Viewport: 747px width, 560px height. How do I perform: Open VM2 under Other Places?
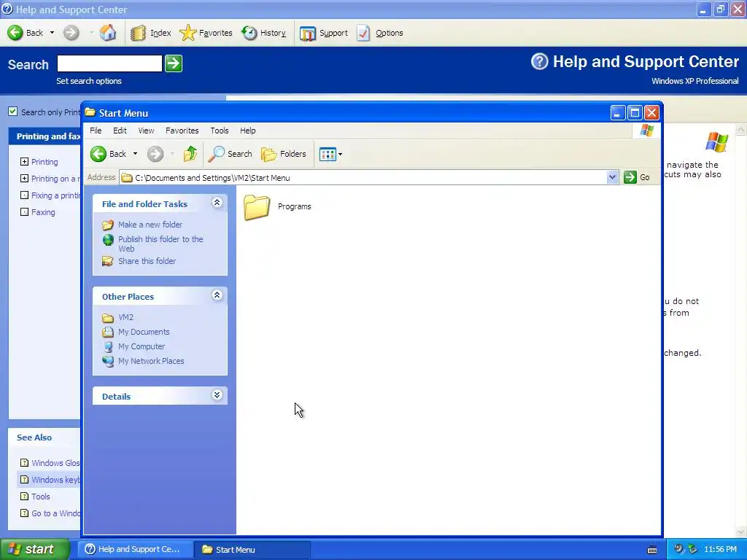coord(125,317)
